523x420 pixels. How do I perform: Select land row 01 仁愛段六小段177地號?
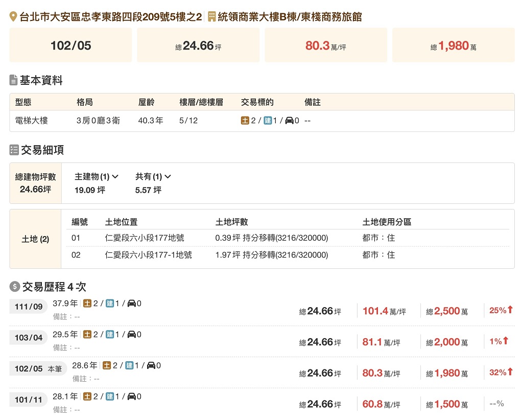tap(145, 238)
